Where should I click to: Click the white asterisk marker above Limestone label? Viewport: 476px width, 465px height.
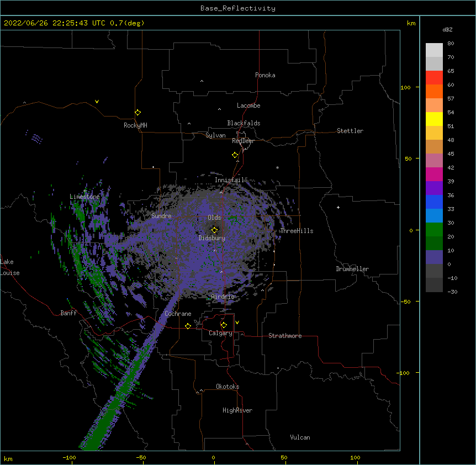pyautogui.click(x=84, y=191)
